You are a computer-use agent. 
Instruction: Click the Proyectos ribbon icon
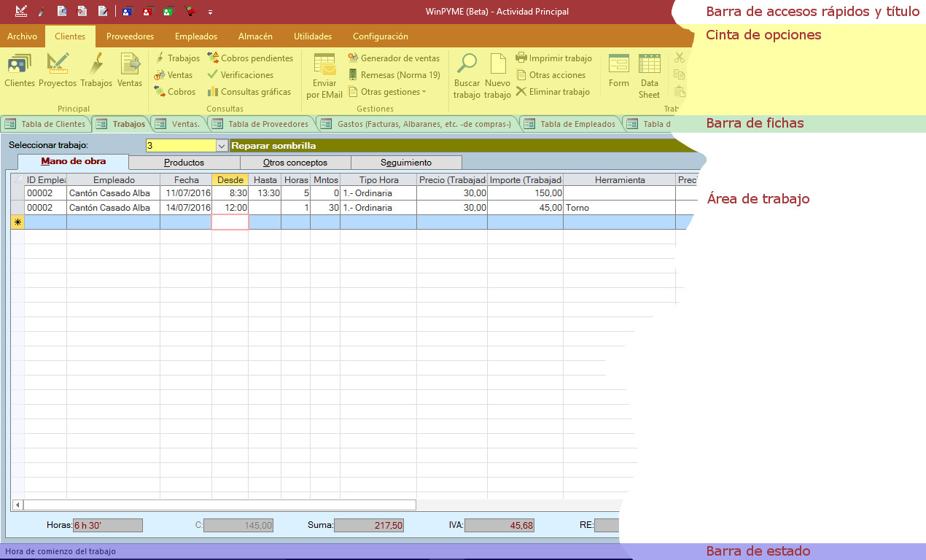58,70
